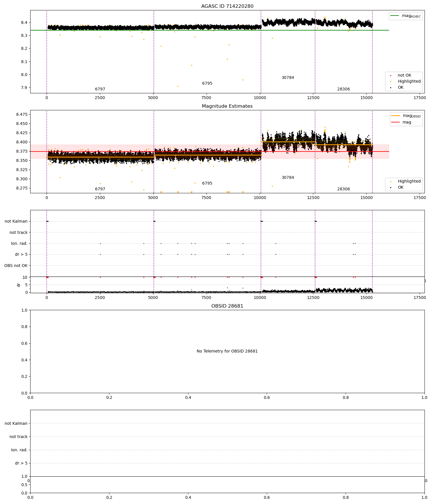Screen dimensions: 432x504
Task: Click OBSID label 6795 in Magnitude Estimates plot
Action: [207, 183]
